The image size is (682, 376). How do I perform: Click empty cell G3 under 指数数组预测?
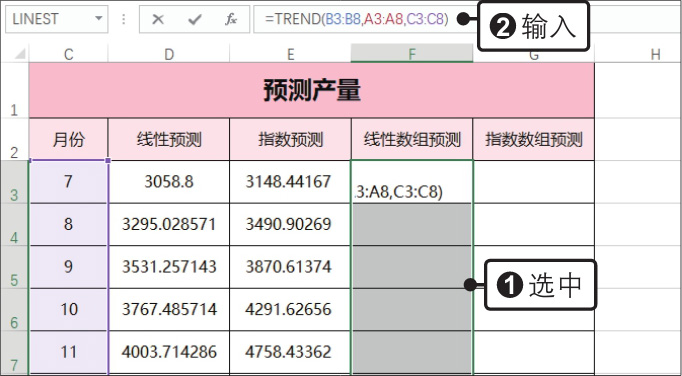pos(534,182)
